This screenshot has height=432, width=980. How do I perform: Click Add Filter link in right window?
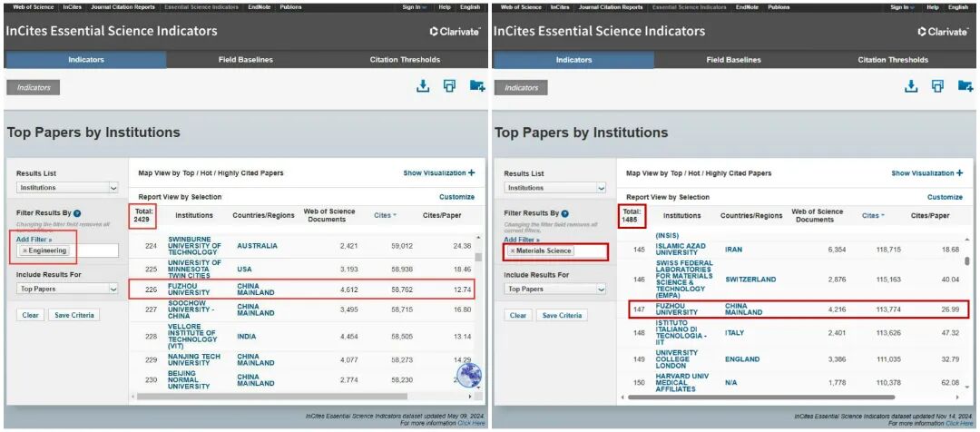click(522, 240)
